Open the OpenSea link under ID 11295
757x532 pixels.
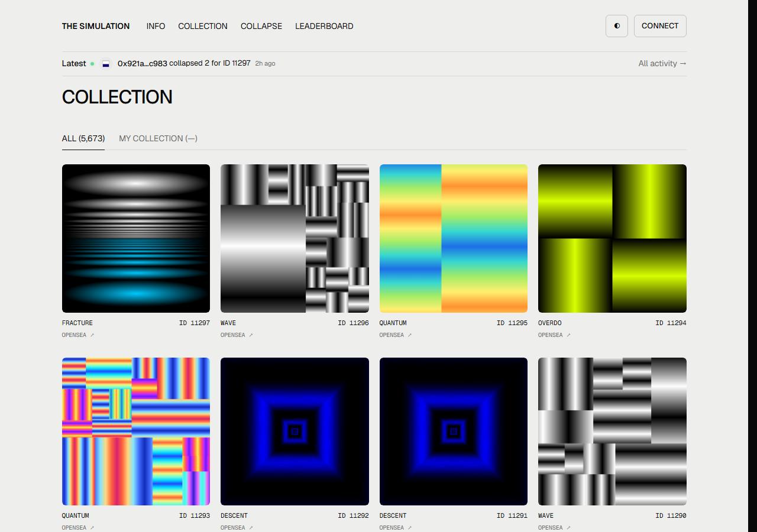click(396, 335)
